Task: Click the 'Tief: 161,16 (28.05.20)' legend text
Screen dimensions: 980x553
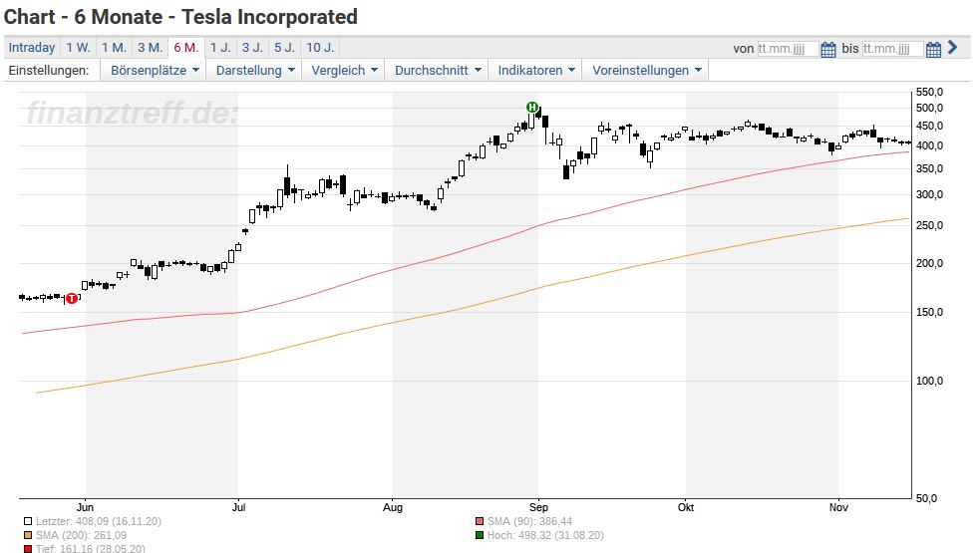Action: 91,549
